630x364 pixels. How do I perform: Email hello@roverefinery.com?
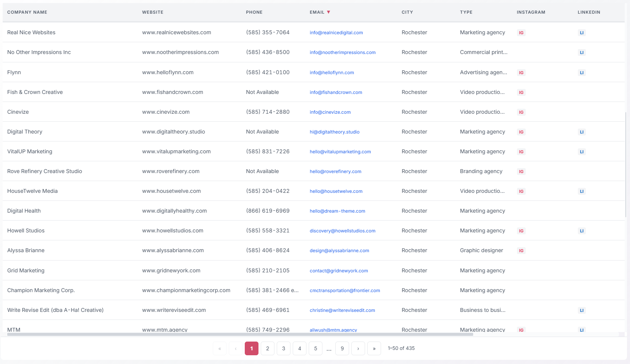(335, 172)
